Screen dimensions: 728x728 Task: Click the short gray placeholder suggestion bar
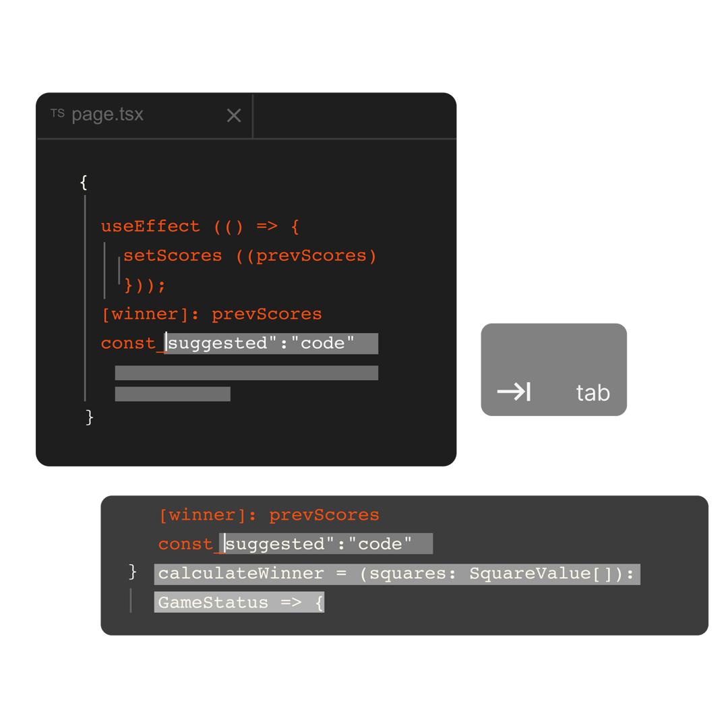pyautogui.click(x=173, y=394)
